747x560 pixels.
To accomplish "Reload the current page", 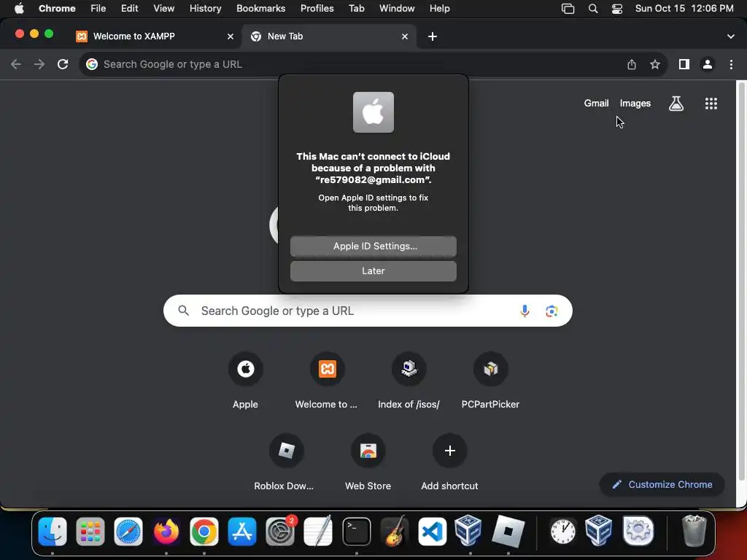I will tap(63, 64).
